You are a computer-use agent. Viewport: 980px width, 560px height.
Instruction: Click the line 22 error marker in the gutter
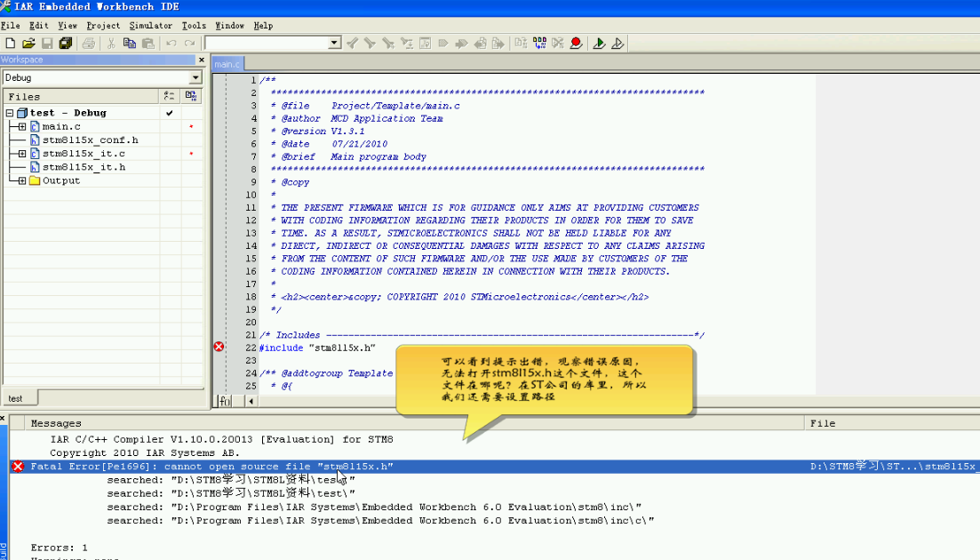tap(219, 347)
